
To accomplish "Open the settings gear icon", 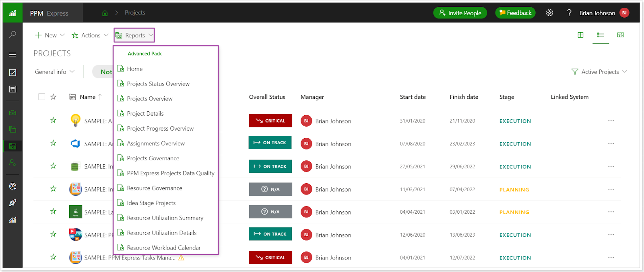I will 549,13.
